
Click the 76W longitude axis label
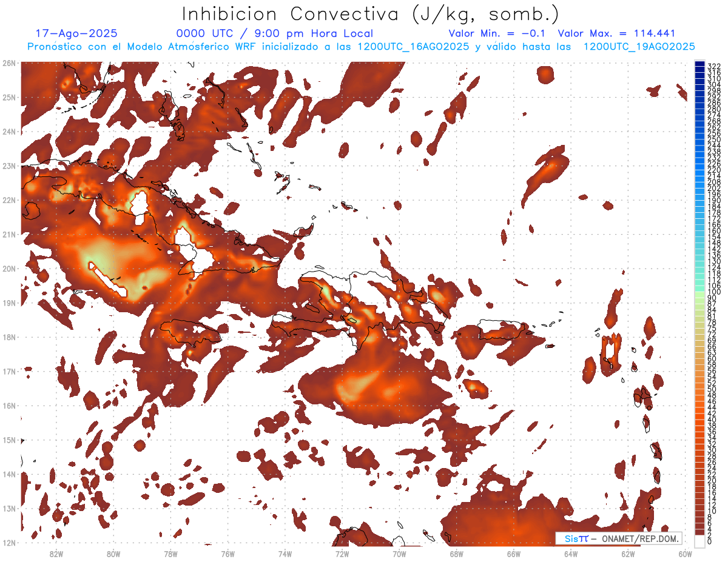[228, 554]
